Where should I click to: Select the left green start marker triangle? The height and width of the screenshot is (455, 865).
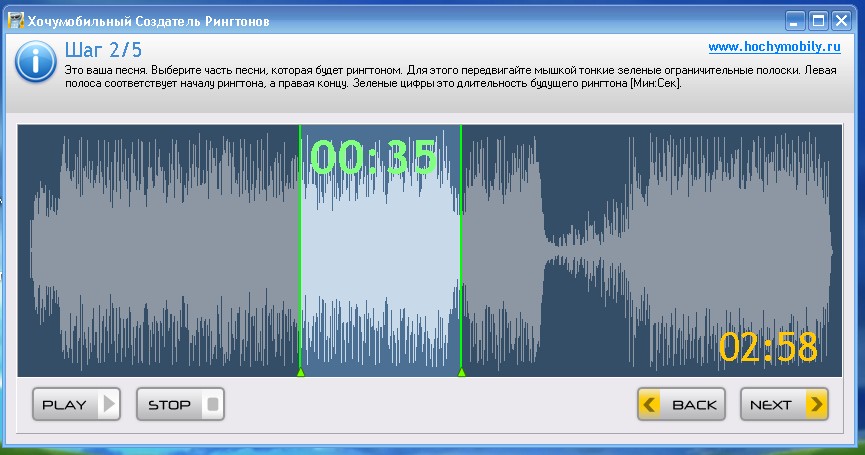click(x=301, y=372)
